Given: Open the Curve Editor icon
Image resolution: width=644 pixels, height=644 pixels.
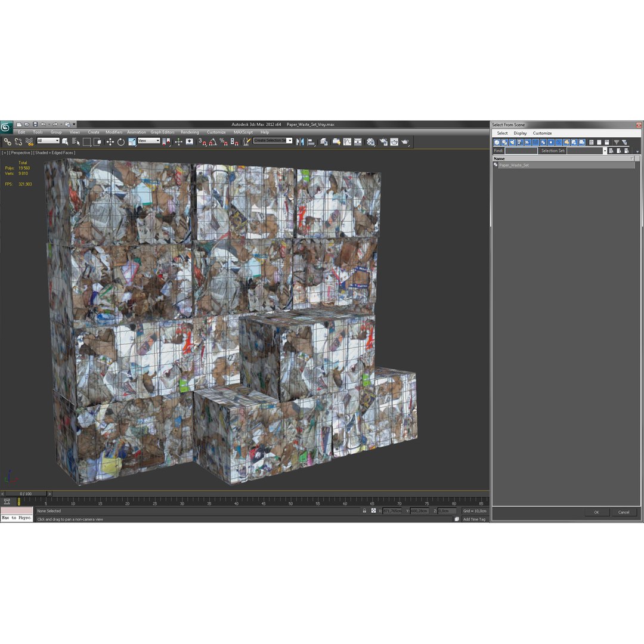Looking at the screenshot, I should [347, 142].
